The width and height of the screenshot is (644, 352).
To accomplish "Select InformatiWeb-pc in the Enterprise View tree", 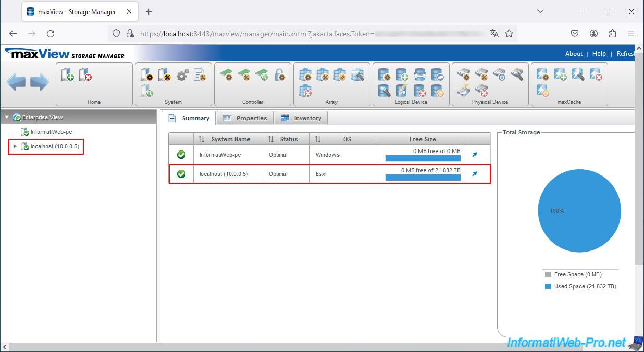I will coord(51,132).
